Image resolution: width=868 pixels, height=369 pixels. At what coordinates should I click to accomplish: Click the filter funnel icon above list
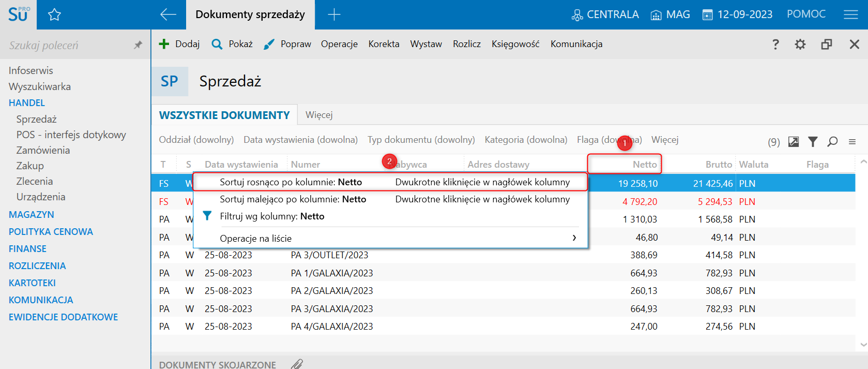813,141
